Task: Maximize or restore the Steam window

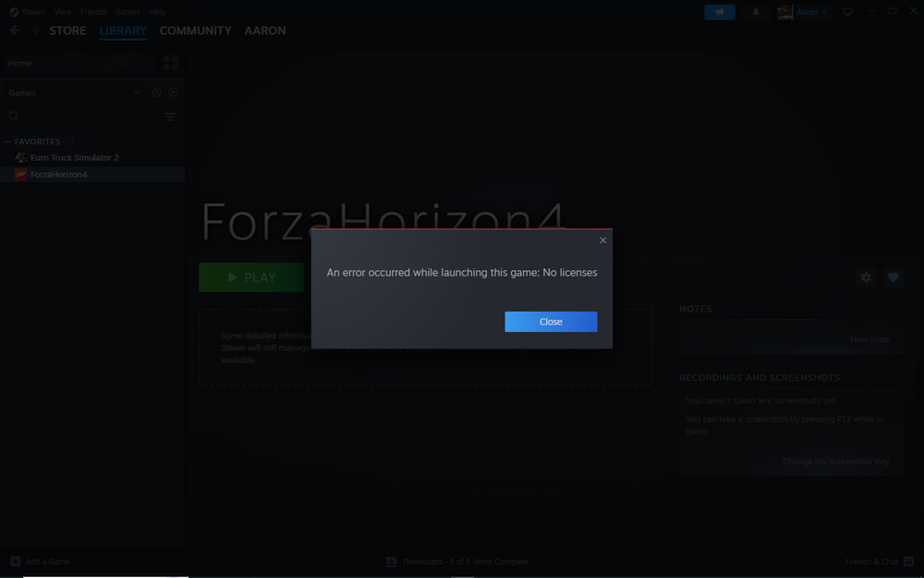Action: [x=893, y=11]
